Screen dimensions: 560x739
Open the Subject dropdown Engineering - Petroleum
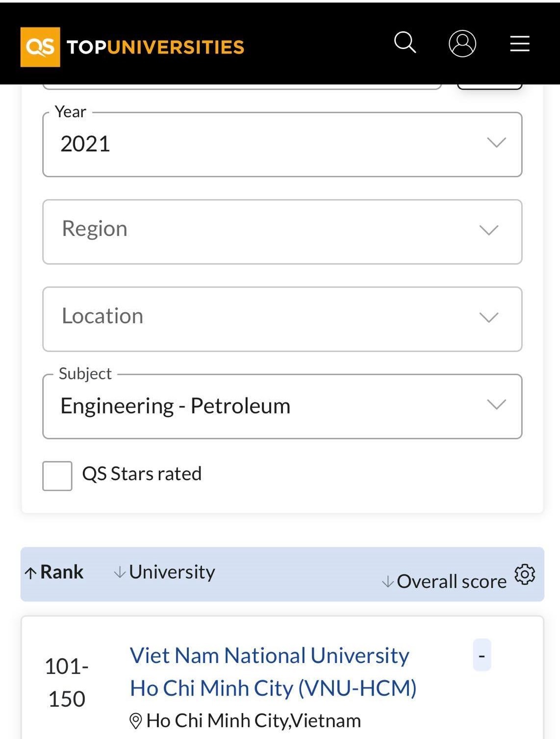coord(282,407)
